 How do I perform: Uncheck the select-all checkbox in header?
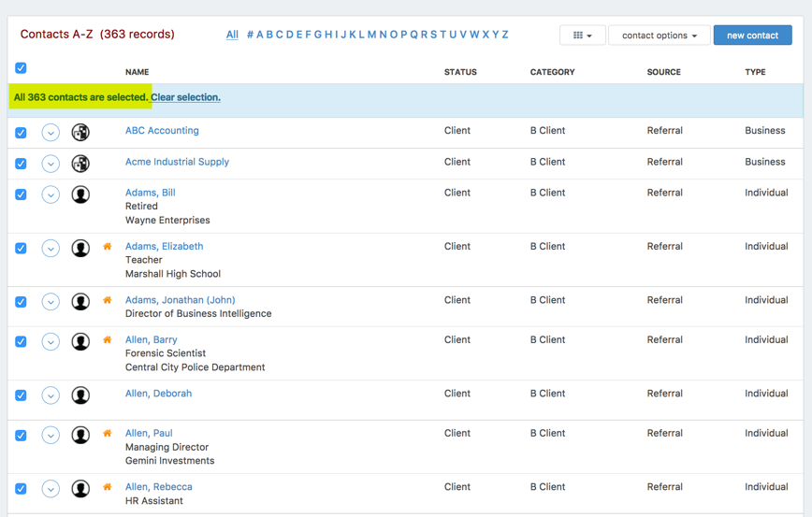[x=21, y=68]
